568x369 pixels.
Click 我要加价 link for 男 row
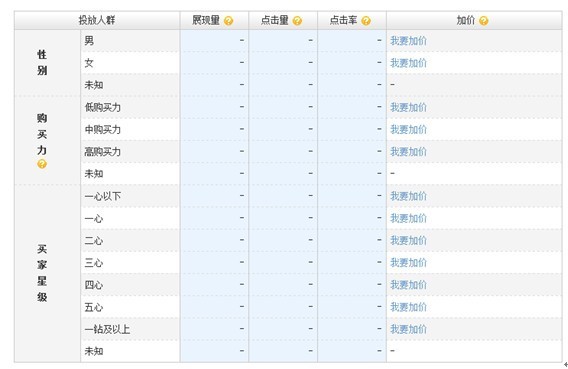point(408,41)
